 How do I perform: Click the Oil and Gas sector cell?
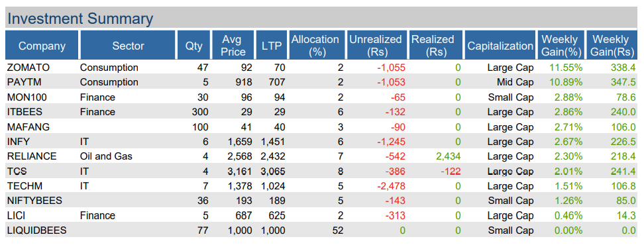click(x=106, y=156)
